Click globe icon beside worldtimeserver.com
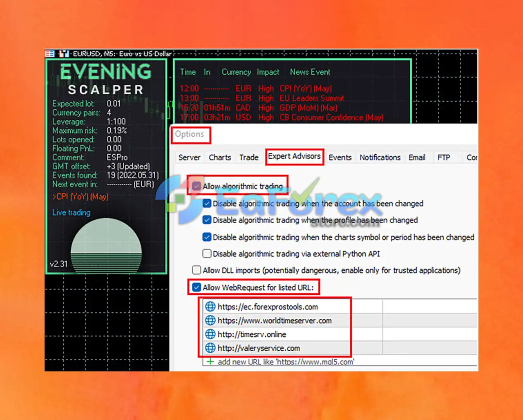The width and height of the screenshot is (523, 420). tap(210, 320)
